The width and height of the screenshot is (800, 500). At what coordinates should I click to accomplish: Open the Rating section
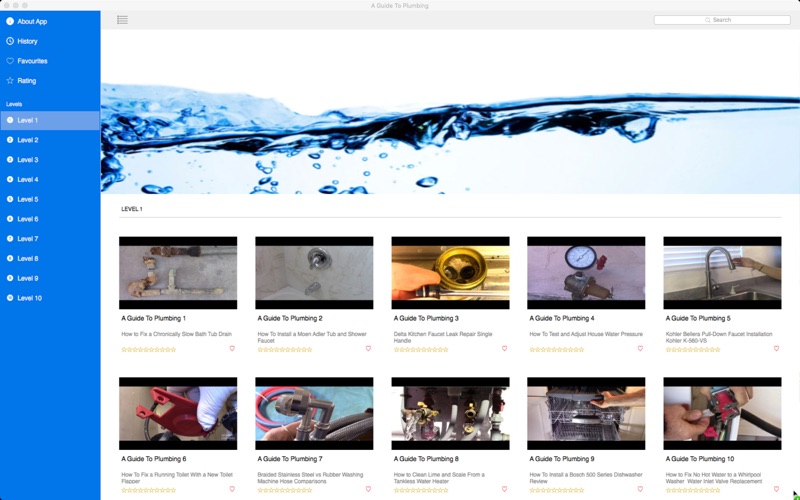click(50, 81)
